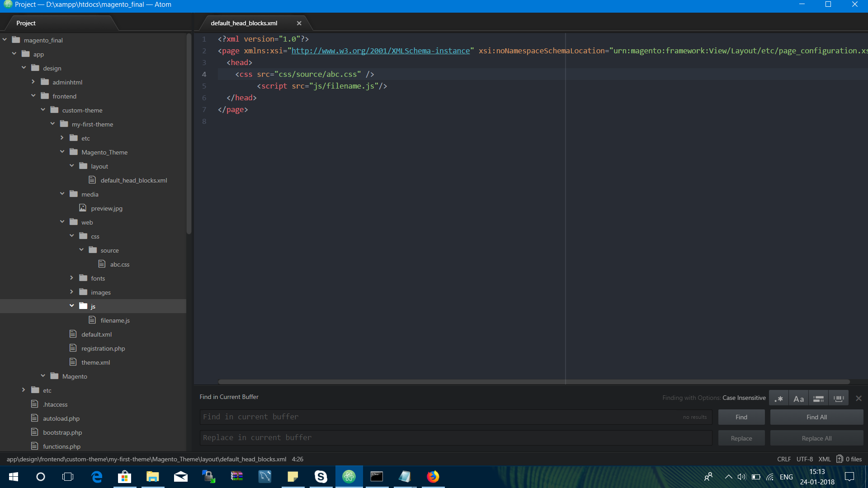Click the CRLF line ending indicator
This screenshot has height=488, width=868.
coord(784,459)
